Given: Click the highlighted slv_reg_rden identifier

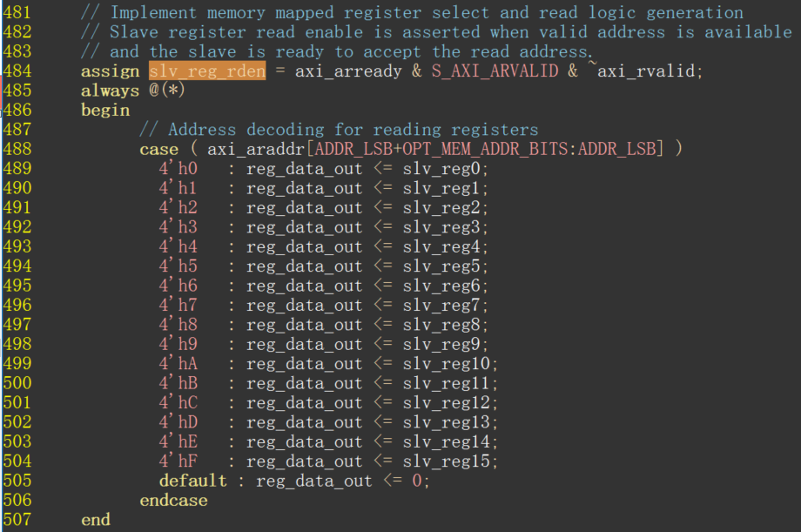Looking at the screenshot, I should 207,71.
